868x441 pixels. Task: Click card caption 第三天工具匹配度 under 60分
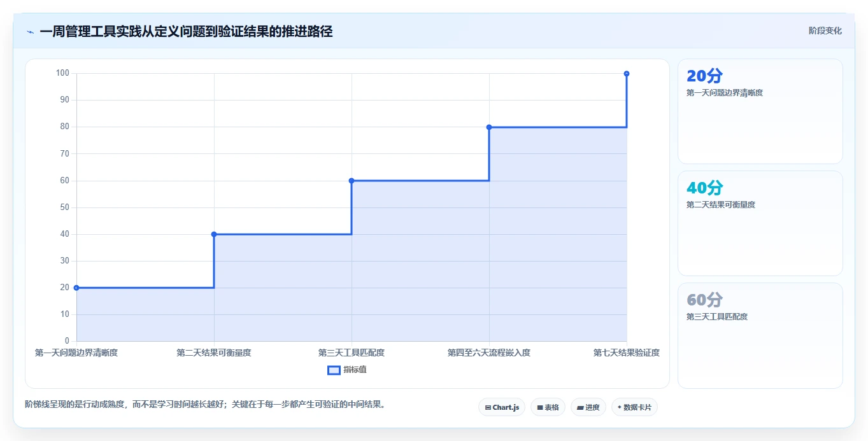[717, 317]
